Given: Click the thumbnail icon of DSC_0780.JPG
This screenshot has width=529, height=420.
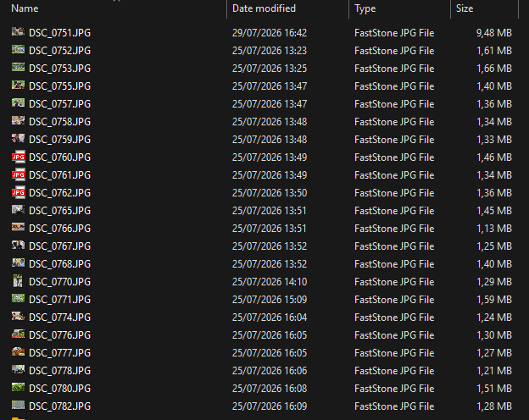Looking at the screenshot, I should 18,387.
